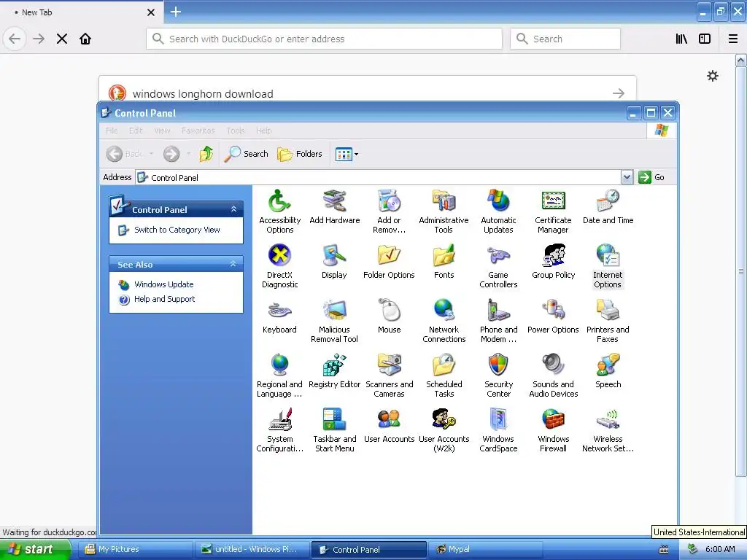Viewport: 747px width, 560px height.
Task: Click the Search toolbar button
Action: [246, 154]
